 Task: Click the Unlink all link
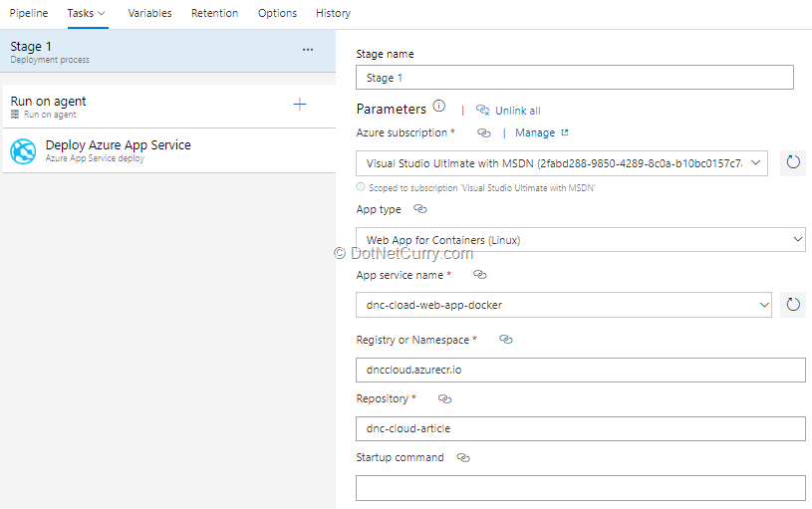(x=517, y=111)
